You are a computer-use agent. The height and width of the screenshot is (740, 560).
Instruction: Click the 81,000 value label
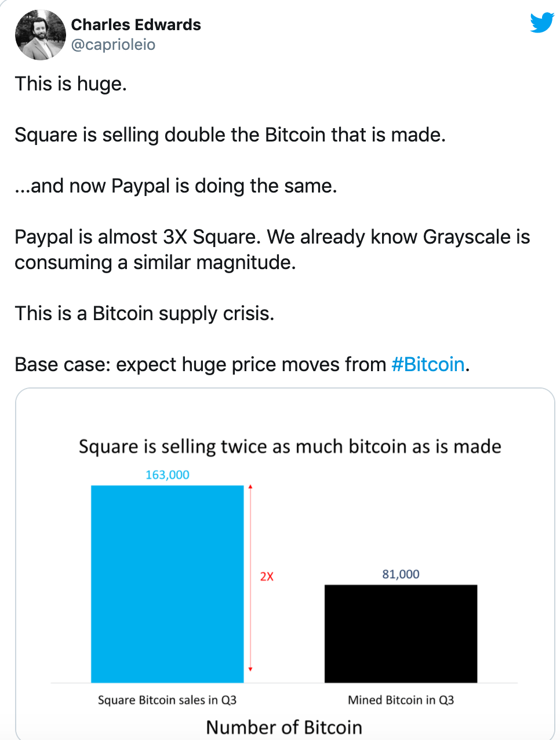pos(401,574)
